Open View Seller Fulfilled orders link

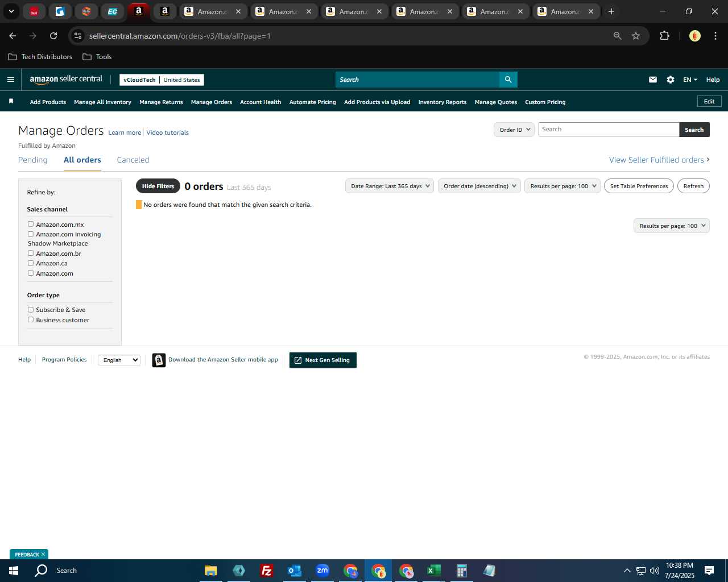coord(659,160)
